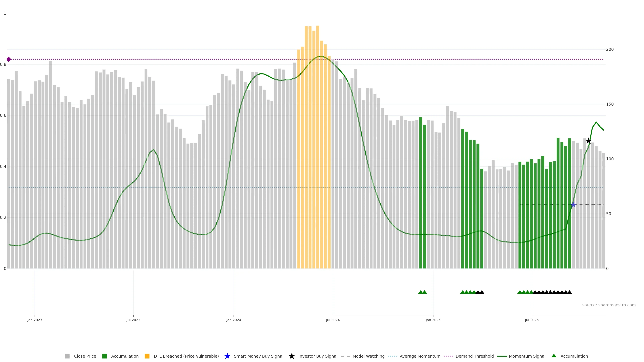Viewport: 644px width, 362px height.
Task: Toggle the green Accumulation bars legend entry
Action: click(125, 356)
